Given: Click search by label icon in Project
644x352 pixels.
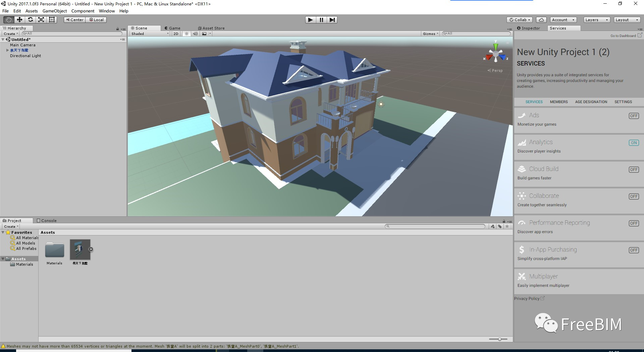Looking at the screenshot, I should coord(500,226).
